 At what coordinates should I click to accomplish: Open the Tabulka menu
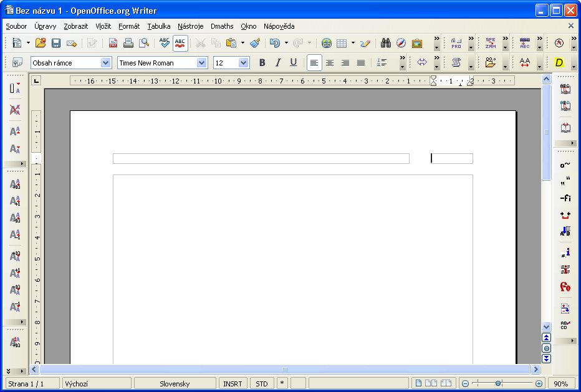pos(158,26)
